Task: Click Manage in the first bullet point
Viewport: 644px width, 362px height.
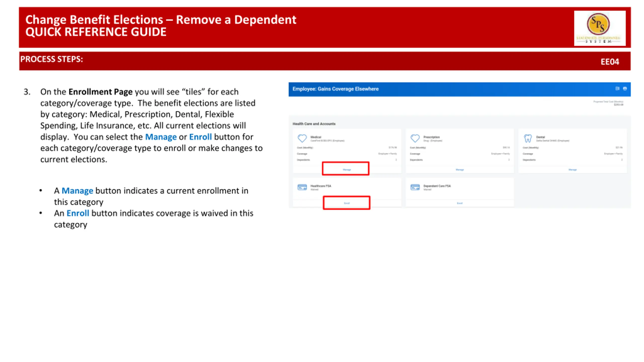Action: [77, 191]
